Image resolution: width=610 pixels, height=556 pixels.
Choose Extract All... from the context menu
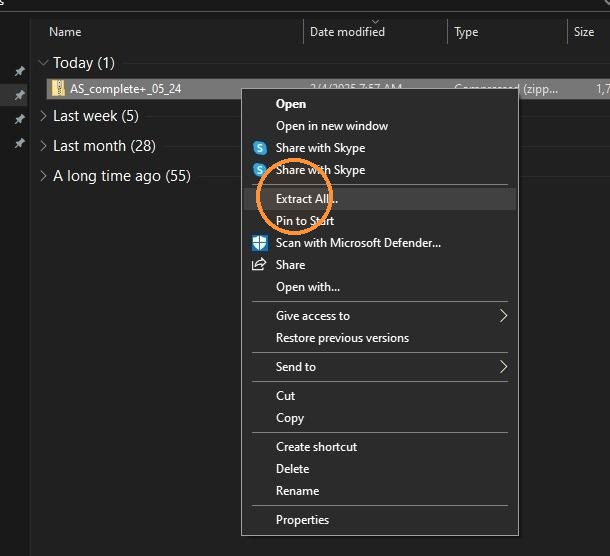pos(379,199)
